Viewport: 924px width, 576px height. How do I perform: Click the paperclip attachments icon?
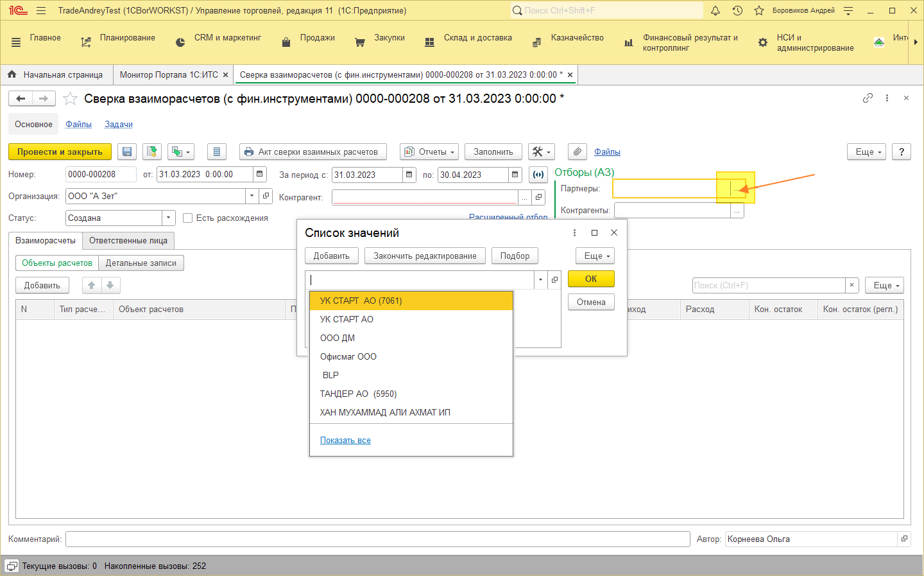[577, 152]
